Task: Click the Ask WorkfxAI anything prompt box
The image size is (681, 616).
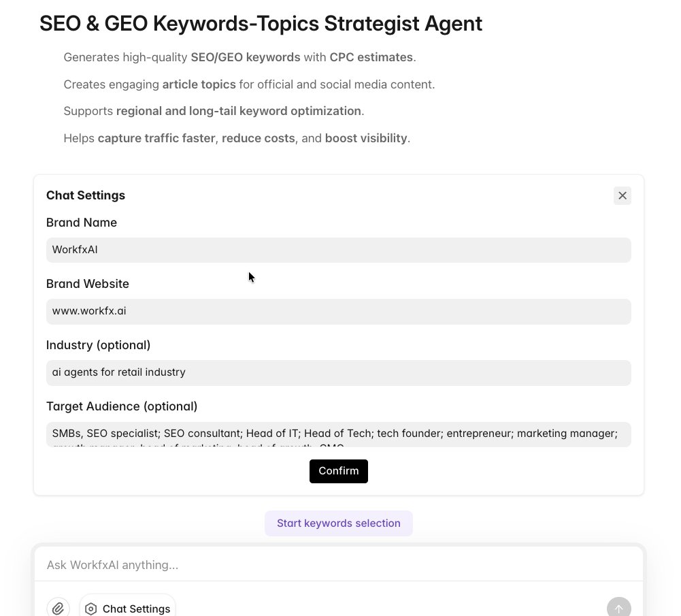Action: click(x=338, y=565)
